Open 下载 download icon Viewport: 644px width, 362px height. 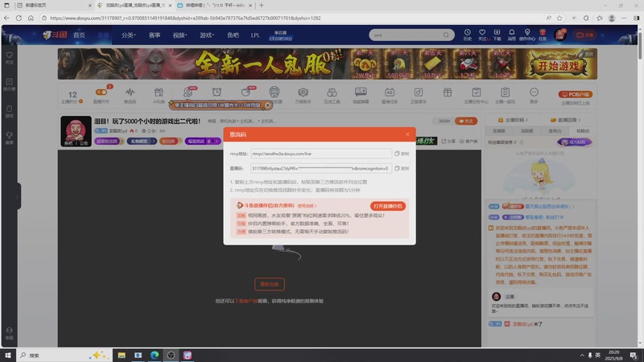pos(497,35)
